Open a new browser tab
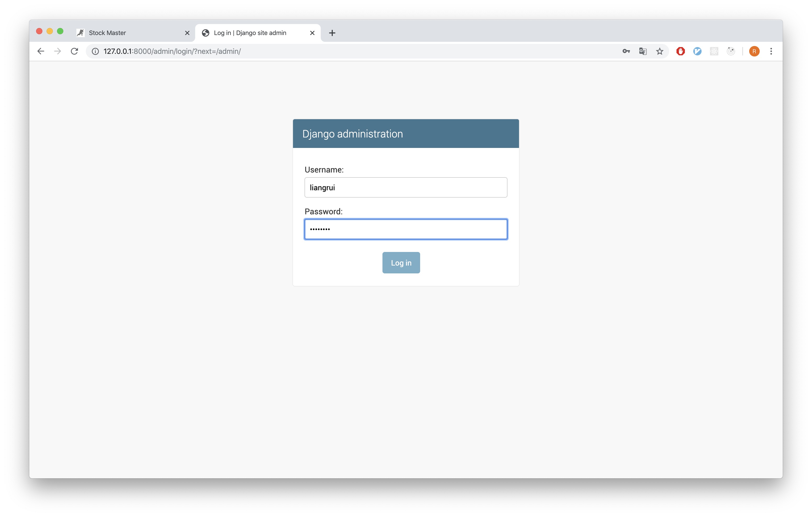812x517 pixels. point(332,33)
